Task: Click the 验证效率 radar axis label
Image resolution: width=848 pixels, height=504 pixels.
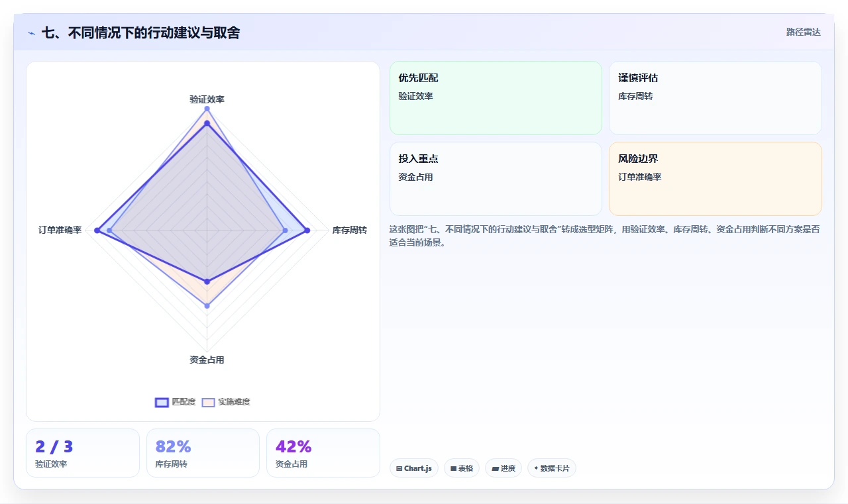Action: click(x=207, y=99)
